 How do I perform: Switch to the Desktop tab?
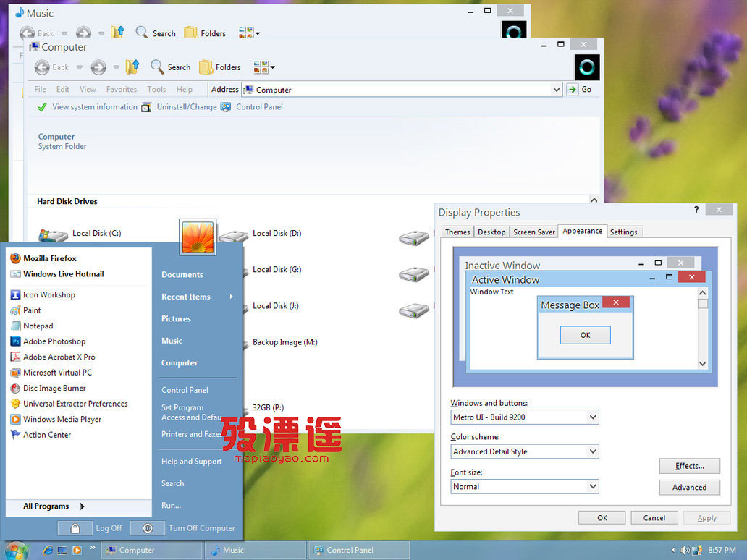pyautogui.click(x=491, y=232)
